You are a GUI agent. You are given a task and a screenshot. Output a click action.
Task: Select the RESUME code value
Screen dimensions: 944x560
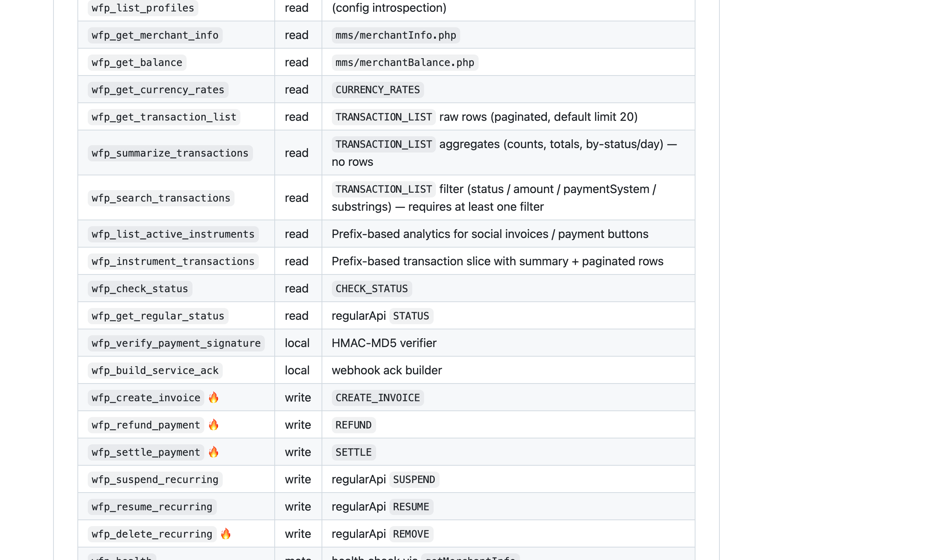click(x=411, y=507)
